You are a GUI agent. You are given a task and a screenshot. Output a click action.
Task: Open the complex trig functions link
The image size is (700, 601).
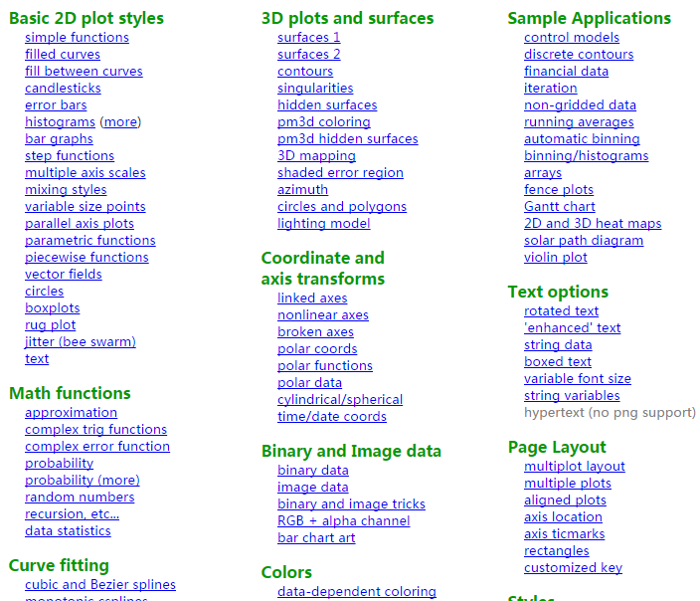[96, 430]
